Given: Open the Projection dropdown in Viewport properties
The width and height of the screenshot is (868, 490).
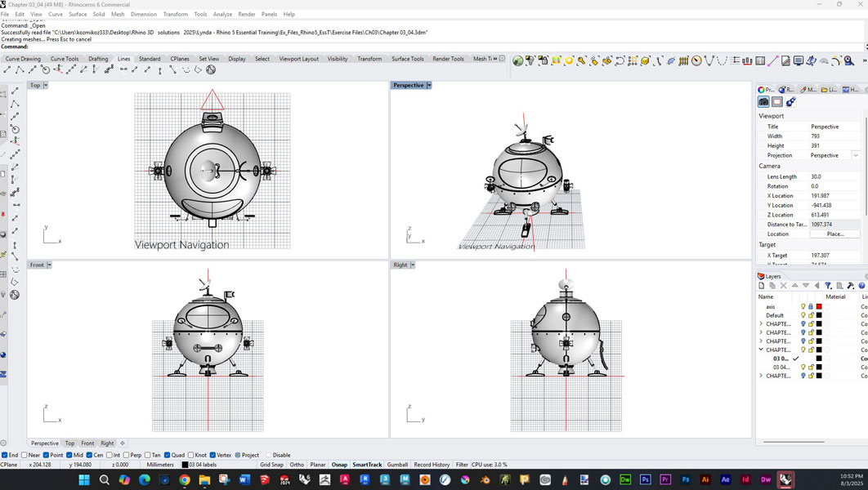Looking at the screenshot, I should click(x=856, y=155).
